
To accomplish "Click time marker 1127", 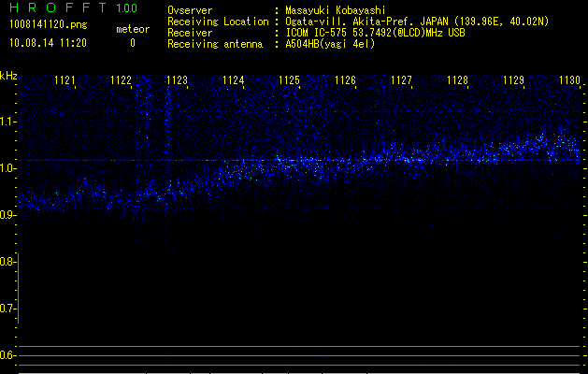I will (x=401, y=80).
